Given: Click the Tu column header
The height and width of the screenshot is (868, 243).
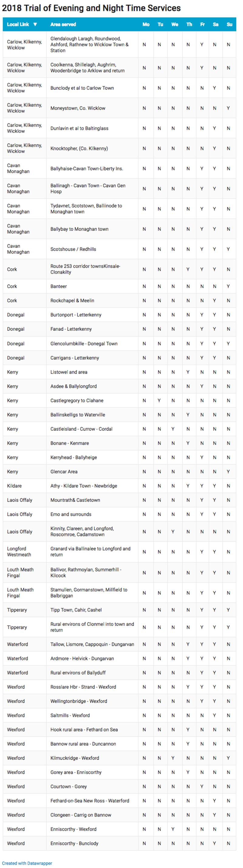Looking at the screenshot, I should click(160, 25).
